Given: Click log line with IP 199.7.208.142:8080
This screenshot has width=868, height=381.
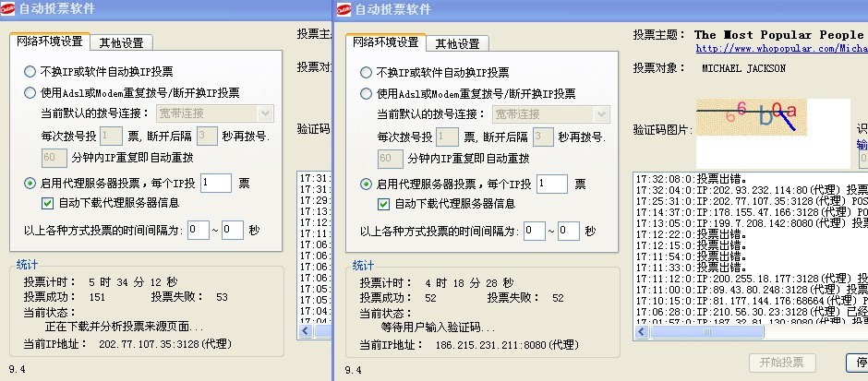Looking at the screenshot, I should 752,223.
